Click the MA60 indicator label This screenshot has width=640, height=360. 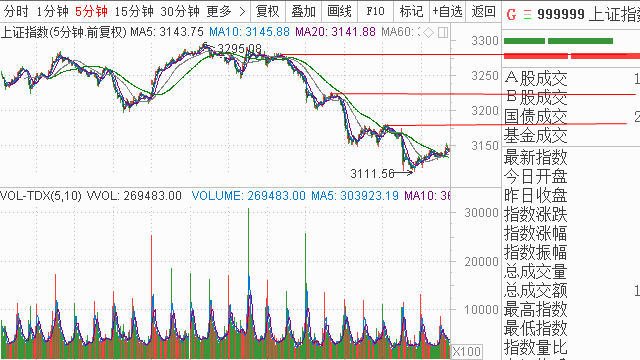coord(400,32)
